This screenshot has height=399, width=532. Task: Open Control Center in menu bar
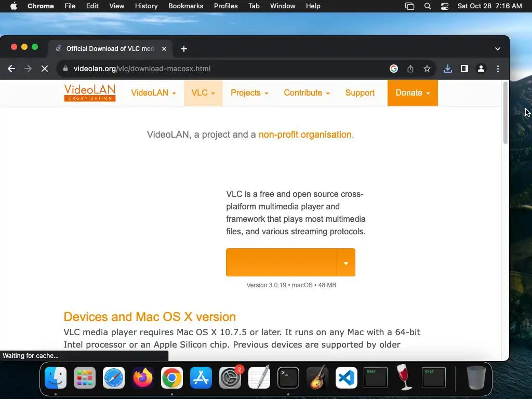pos(445,6)
